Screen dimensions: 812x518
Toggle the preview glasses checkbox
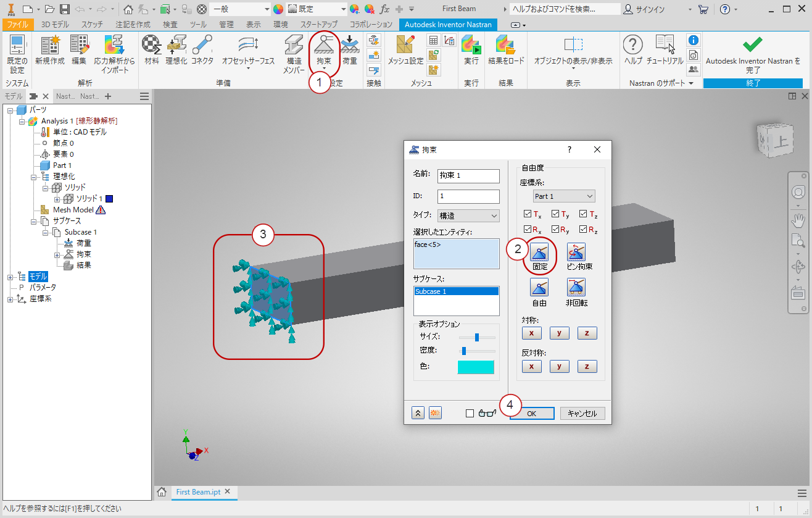tap(470, 414)
